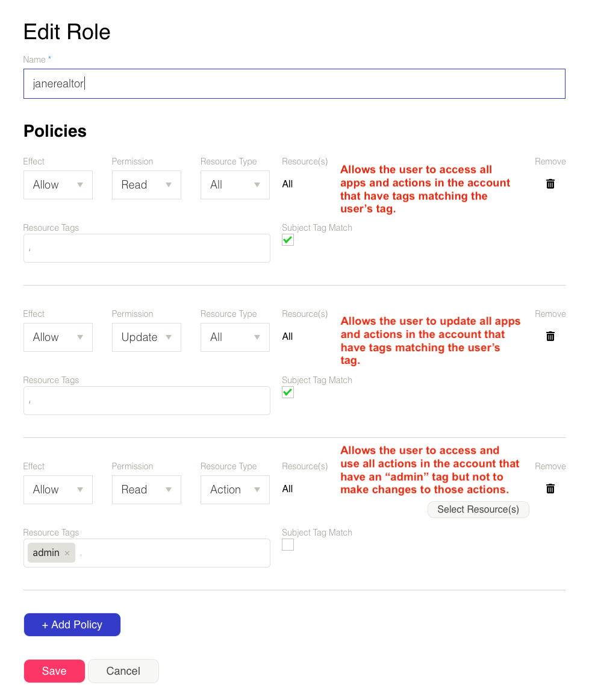Expand first policy's Read Permission dropdown
Image resolution: width=592 pixels, height=700 pixels.
[146, 185]
